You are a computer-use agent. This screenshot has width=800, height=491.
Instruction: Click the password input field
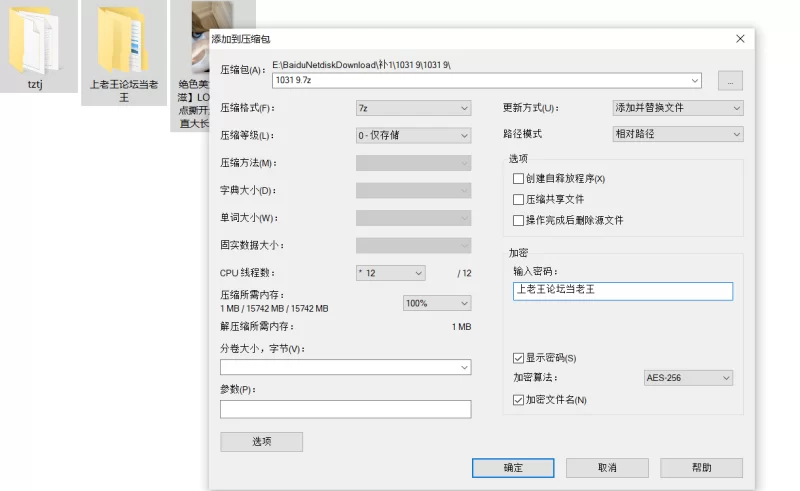pyautogui.click(x=622, y=291)
